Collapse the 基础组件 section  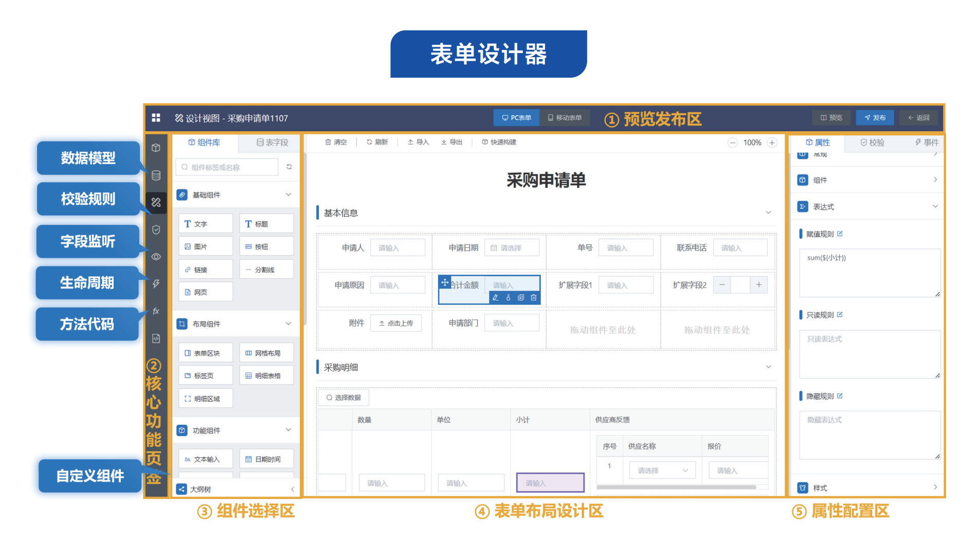tap(288, 195)
